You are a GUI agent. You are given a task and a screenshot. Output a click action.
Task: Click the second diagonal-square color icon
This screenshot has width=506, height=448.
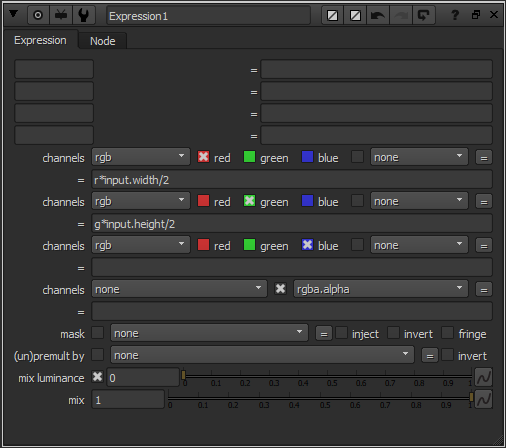[x=355, y=15]
